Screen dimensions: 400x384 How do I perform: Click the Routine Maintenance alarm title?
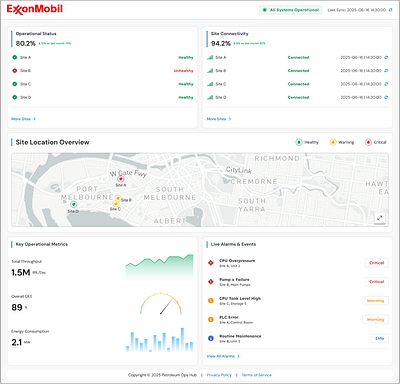(240, 336)
